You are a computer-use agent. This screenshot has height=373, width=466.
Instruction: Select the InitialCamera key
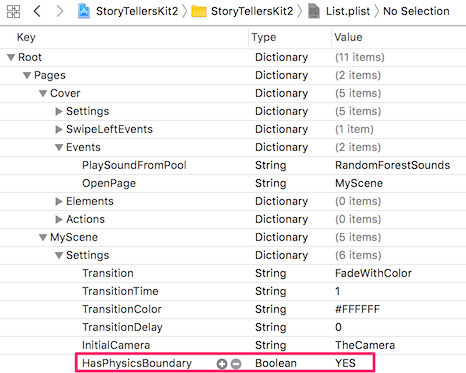[x=116, y=345]
